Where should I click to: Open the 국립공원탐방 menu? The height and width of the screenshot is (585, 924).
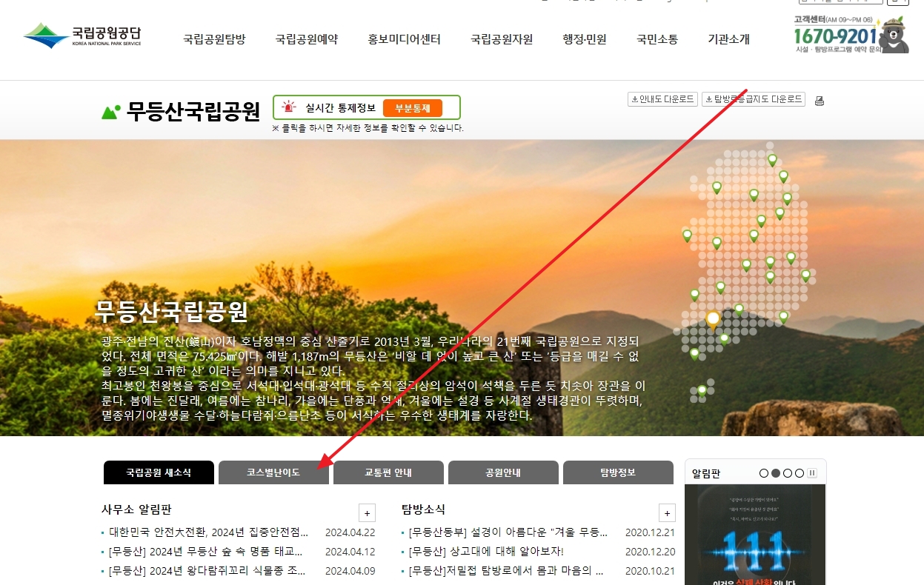(214, 39)
